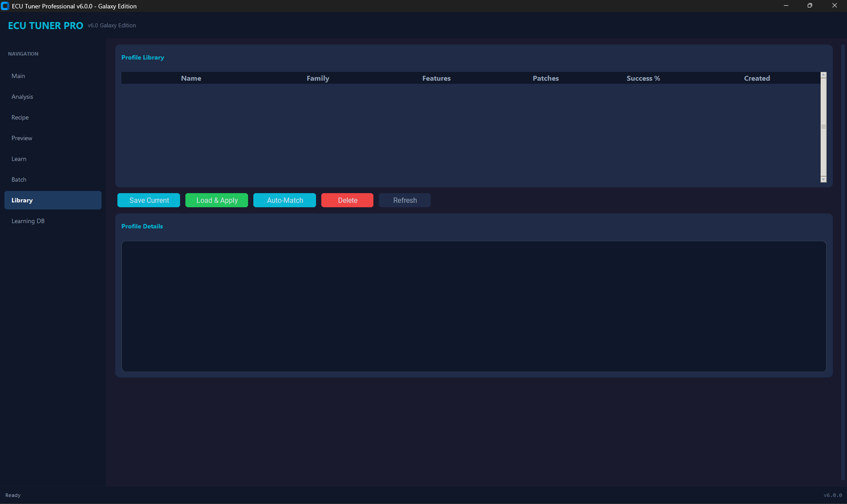Sort profiles by the Name column
This screenshot has width=847, height=504.
[x=191, y=78]
